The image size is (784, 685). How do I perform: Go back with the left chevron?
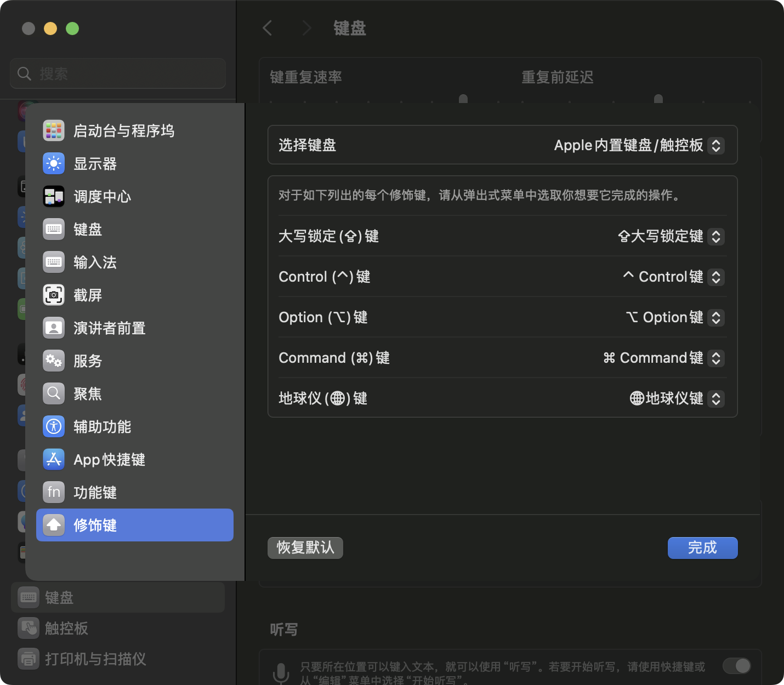(x=268, y=28)
